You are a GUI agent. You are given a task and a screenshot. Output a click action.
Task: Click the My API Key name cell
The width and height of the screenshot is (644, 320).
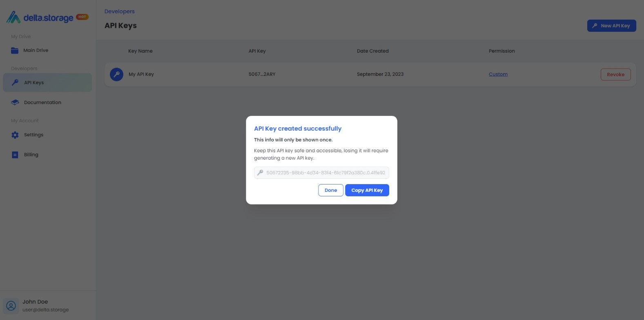click(141, 74)
